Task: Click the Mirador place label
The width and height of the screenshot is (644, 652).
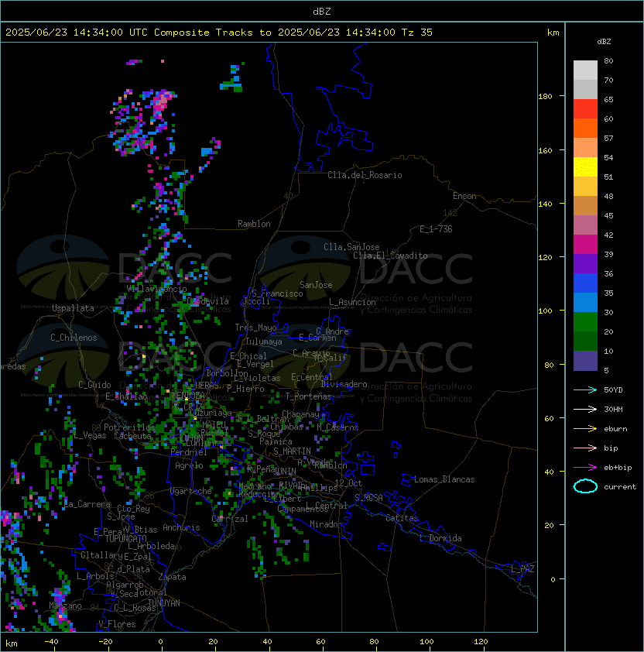Action: coord(327,524)
